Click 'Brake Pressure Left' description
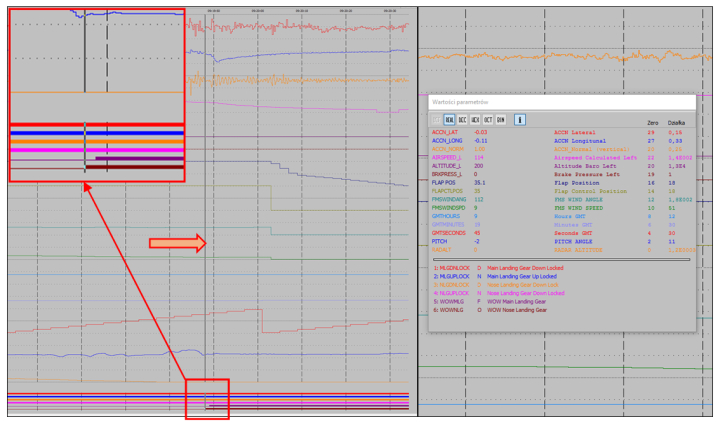 pyautogui.click(x=587, y=174)
